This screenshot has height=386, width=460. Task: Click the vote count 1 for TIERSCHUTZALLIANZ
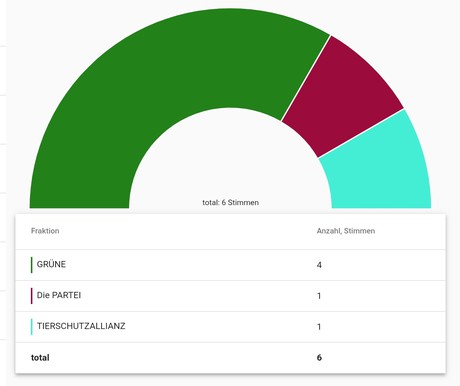tap(319, 327)
